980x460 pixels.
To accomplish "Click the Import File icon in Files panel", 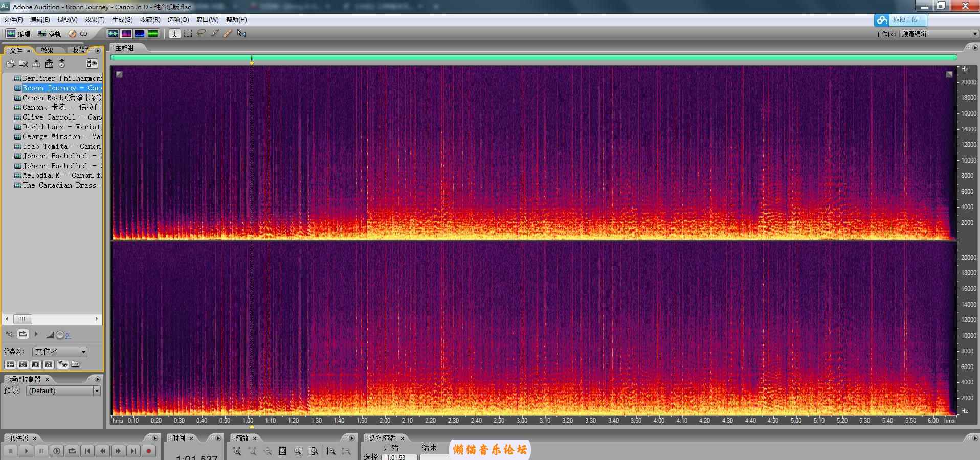I will tap(10, 64).
